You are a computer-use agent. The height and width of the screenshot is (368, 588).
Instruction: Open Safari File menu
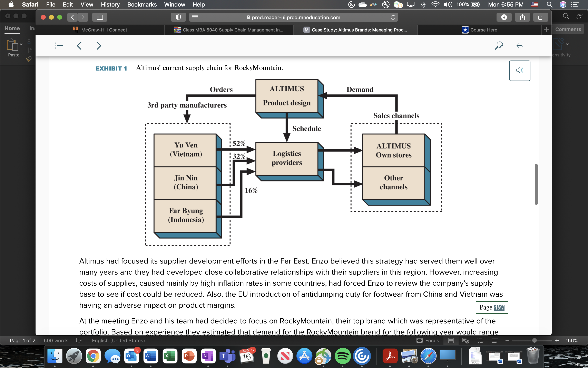tap(51, 4)
